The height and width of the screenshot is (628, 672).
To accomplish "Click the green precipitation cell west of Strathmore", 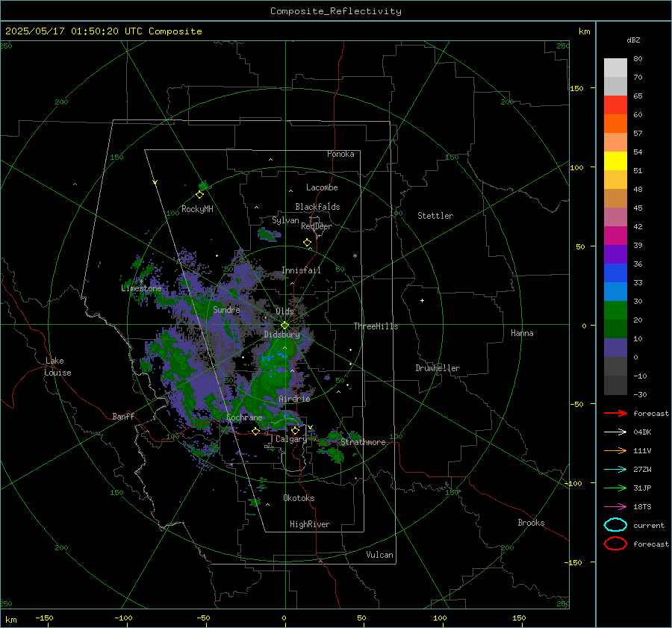I will [x=332, y=449].
